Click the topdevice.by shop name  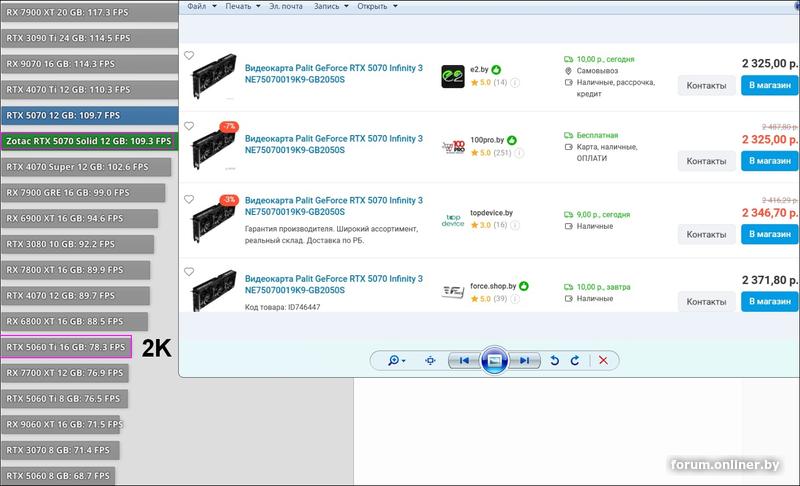(x=491, y=213)
